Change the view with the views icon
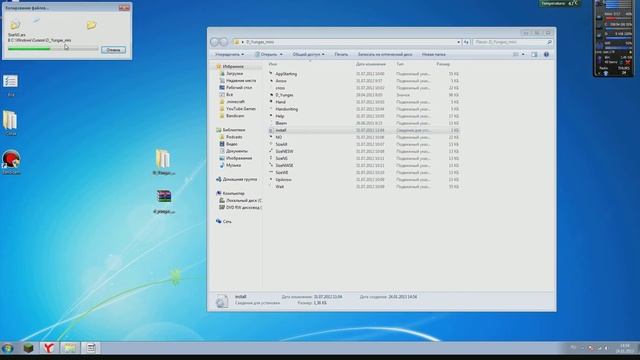 (516, 54)
